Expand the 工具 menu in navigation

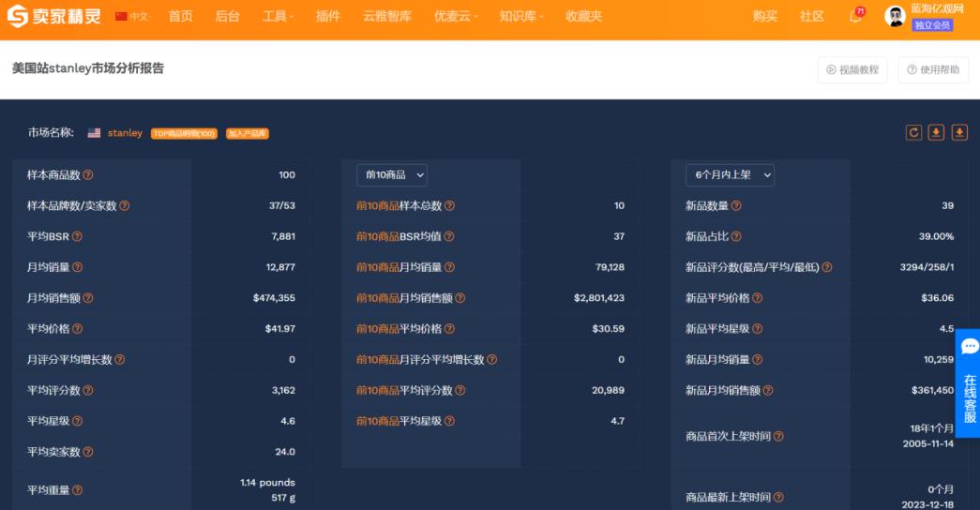[x=278, y=16]
